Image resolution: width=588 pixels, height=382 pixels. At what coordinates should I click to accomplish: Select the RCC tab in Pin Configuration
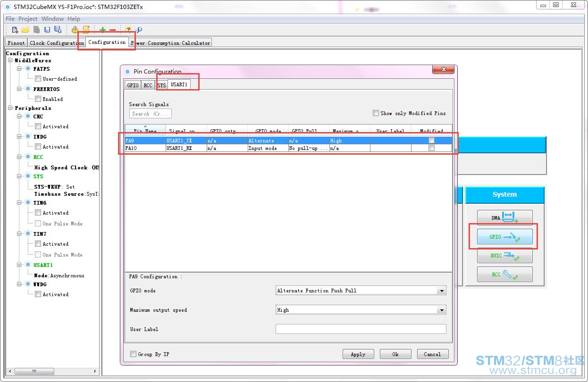tap(148, 85)
